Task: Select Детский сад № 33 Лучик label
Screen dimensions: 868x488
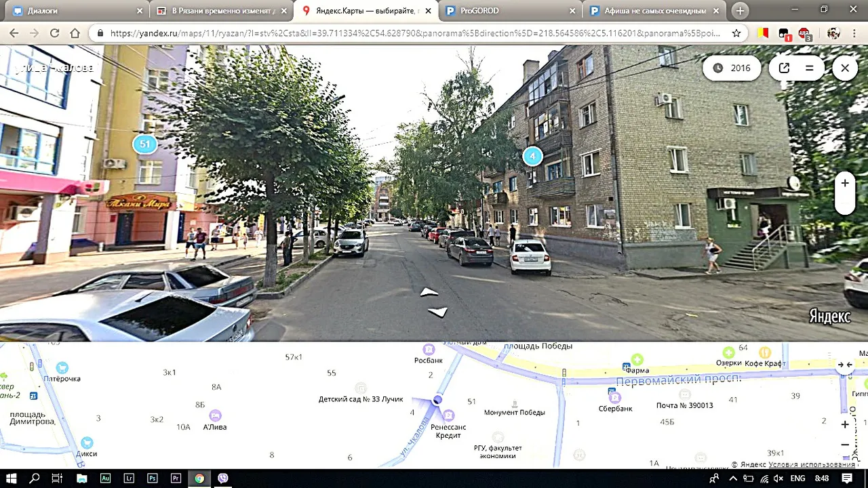Action: pyautogui.click(x=361, y=399)
